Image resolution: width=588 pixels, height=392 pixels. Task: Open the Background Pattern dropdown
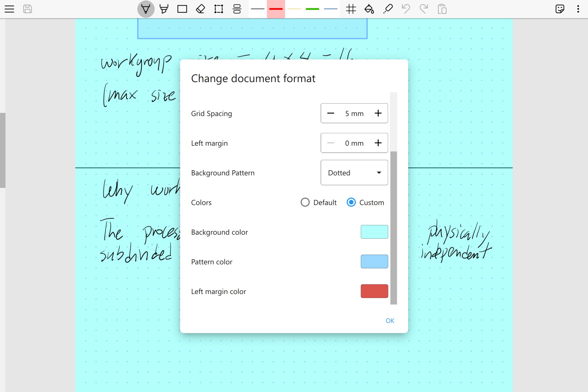pos(354,173)
